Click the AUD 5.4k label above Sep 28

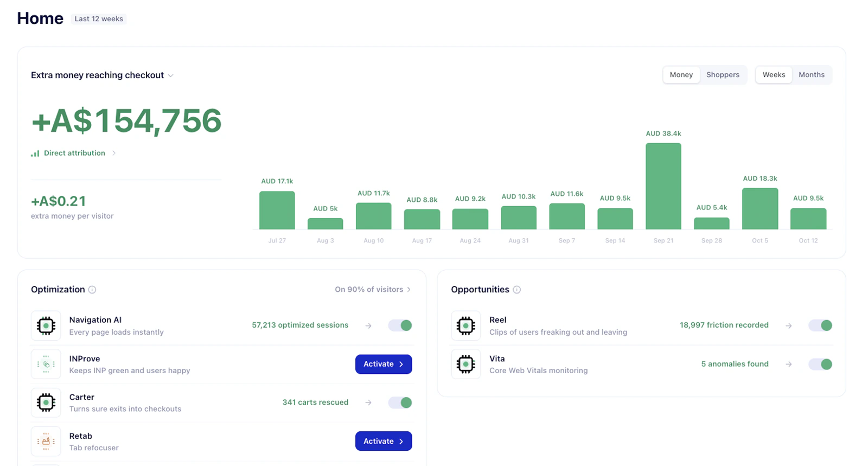tap(712, 208)
